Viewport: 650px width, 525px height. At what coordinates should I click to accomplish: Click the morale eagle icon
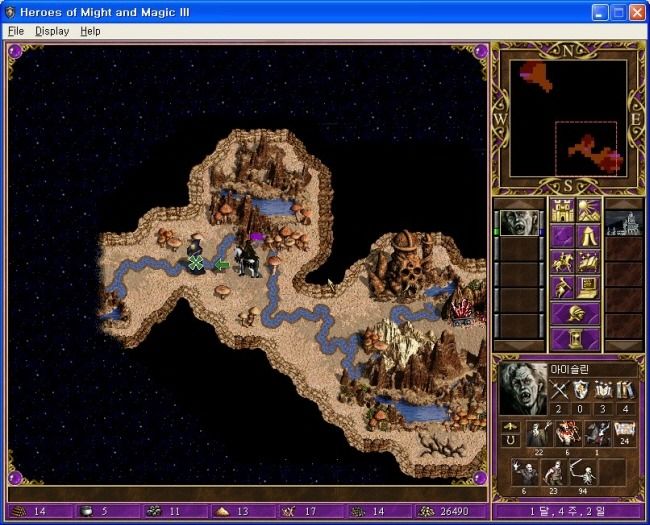510,427
